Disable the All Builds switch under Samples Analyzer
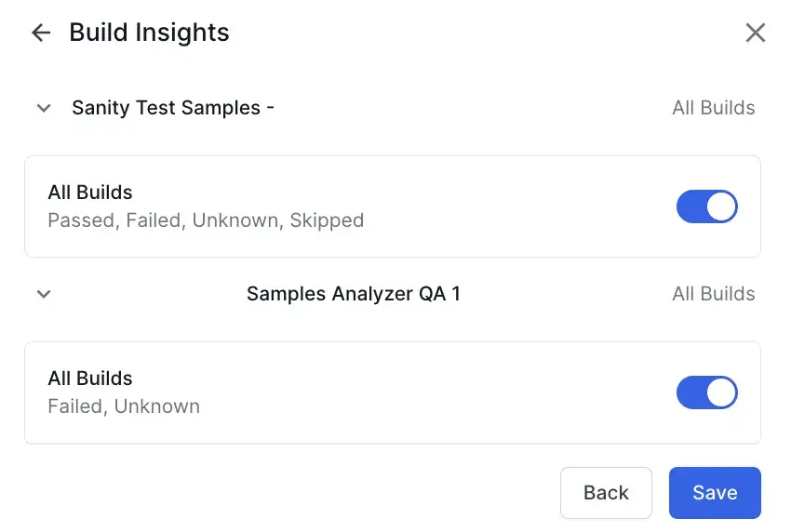791x532 pixels. [x=706, y=392]
